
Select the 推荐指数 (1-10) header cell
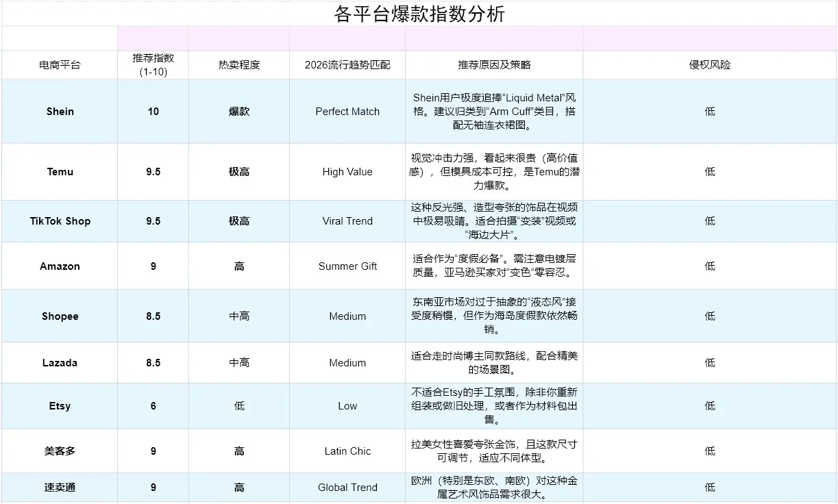click(153, 65)
